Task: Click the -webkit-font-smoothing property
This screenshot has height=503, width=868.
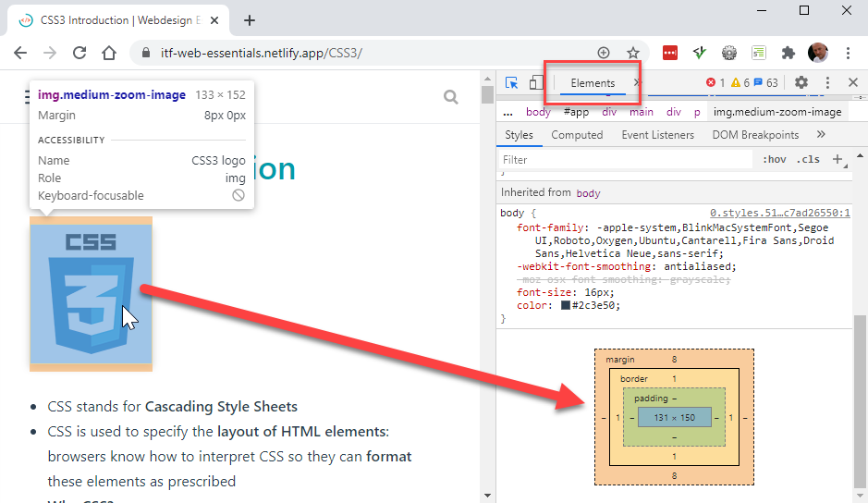Action: (x=584, y=266)
